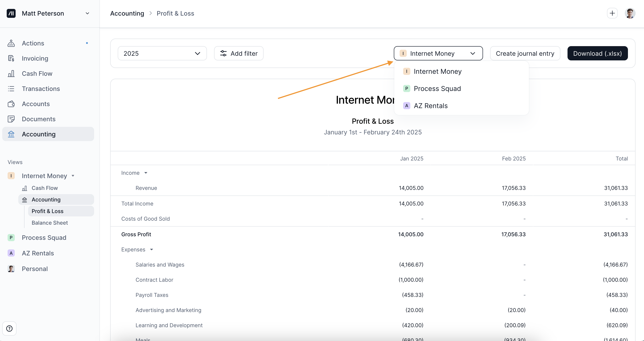Click the help question mark icon
The width and height of the screenshot is (644, 341).
tap(10, 328)
